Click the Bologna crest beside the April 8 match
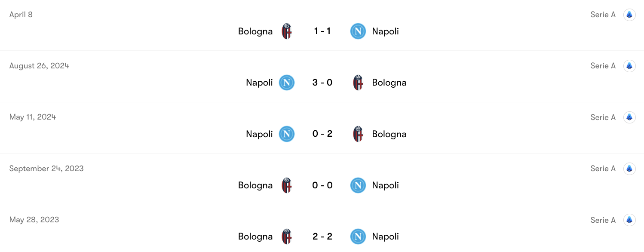The height and width of the screenshot is (252, 644). (x=286, y=31)
